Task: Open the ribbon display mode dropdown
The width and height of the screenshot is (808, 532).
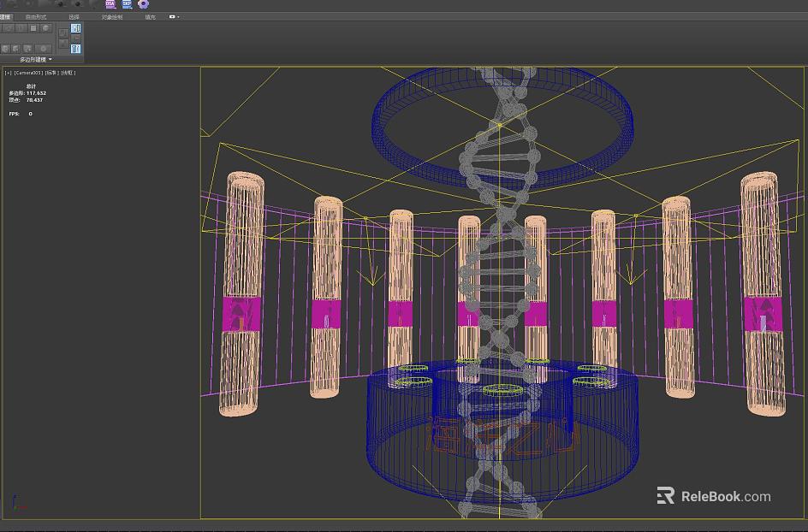Action: tap(174, 17)
